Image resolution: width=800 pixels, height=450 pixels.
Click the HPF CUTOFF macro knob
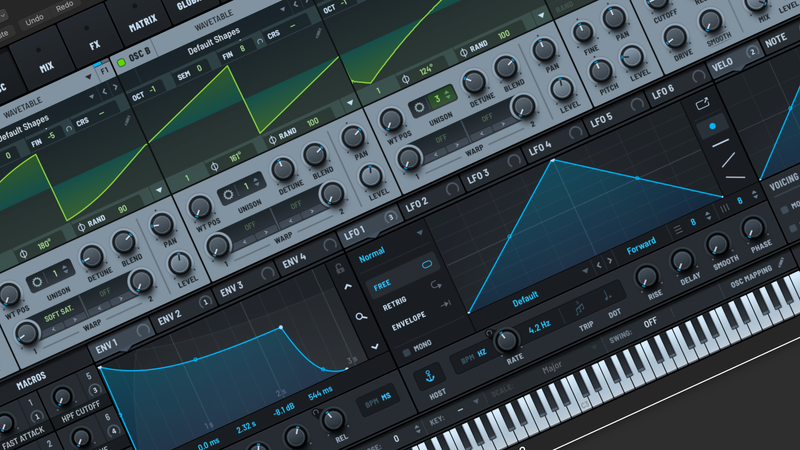[x=62, y=397]
